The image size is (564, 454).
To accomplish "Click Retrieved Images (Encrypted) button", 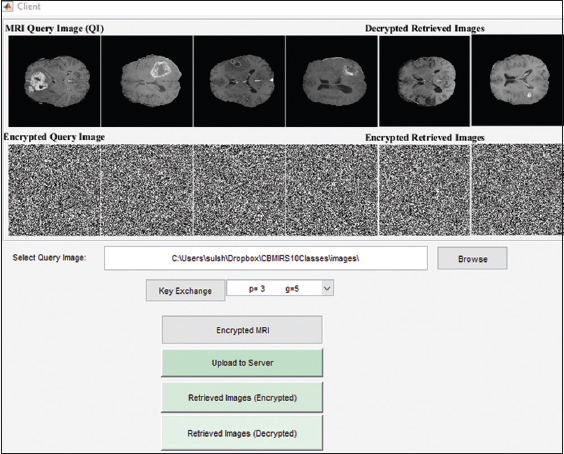I will coord(242,398).
